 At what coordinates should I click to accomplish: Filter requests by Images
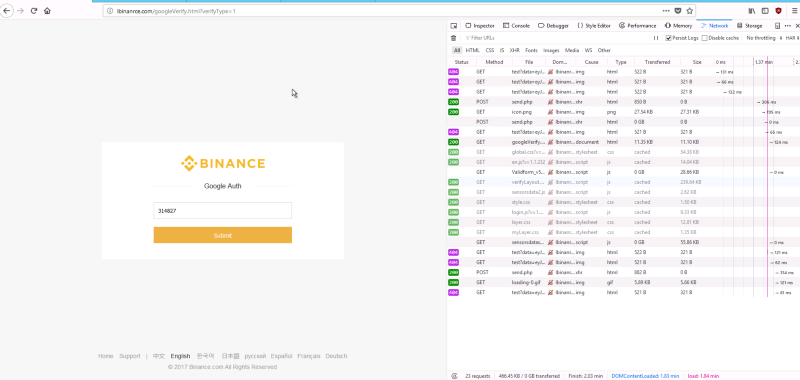pyautogui.click(x=551, y=50)
